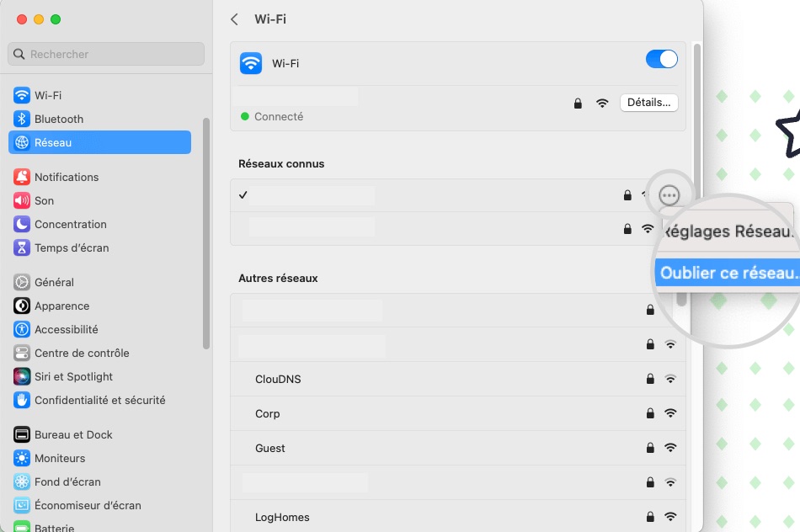Click the signal icon in Corp row
The image size is (800, 532).
coord(670,413)
